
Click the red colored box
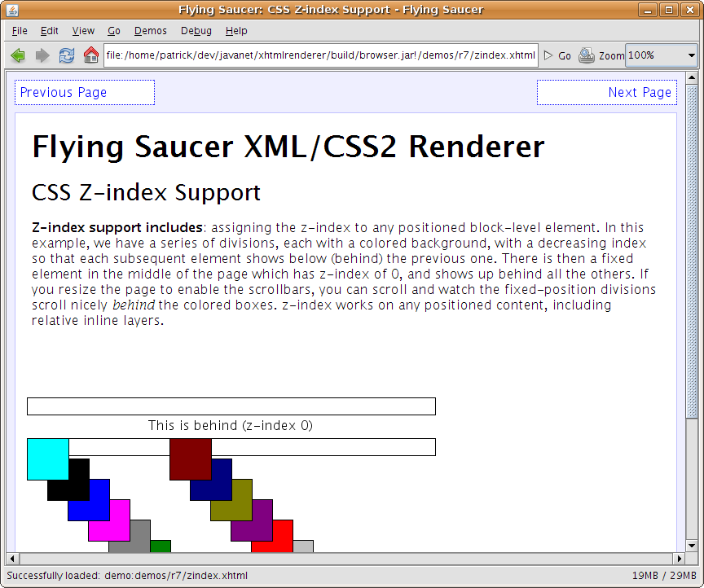(272, 537)
